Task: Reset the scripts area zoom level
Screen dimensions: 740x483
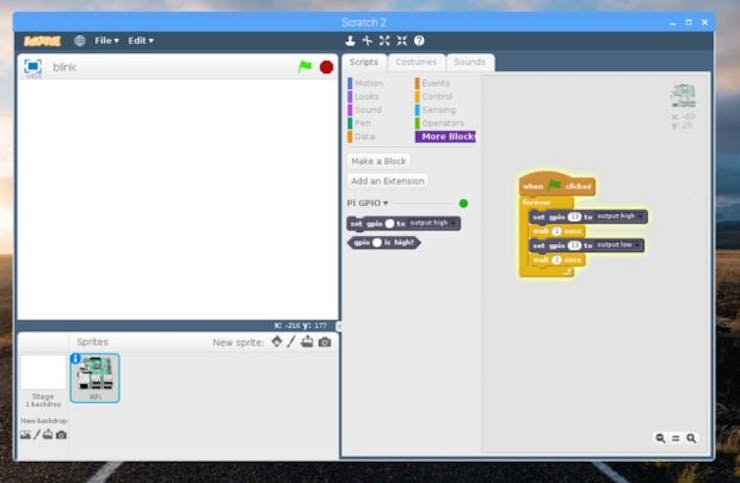Action: 676,438
